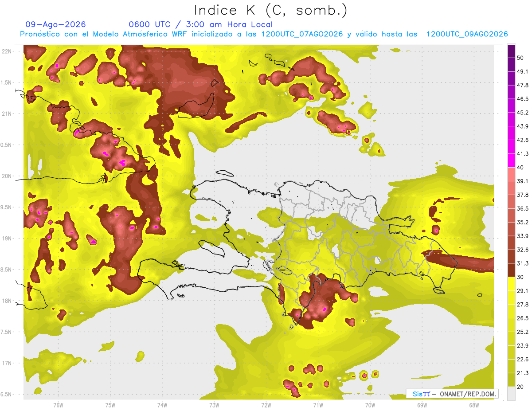This screenshot has width=532, height=411.
Task: Click the "73W" longitude axis label
Action: (x=214, y=405)
